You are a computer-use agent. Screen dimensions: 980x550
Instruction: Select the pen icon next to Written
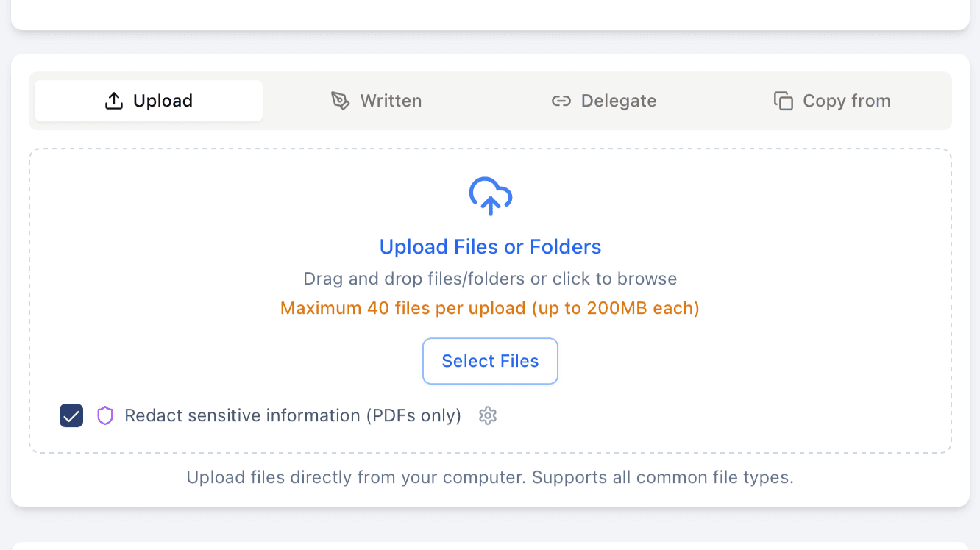coord(340,99)
